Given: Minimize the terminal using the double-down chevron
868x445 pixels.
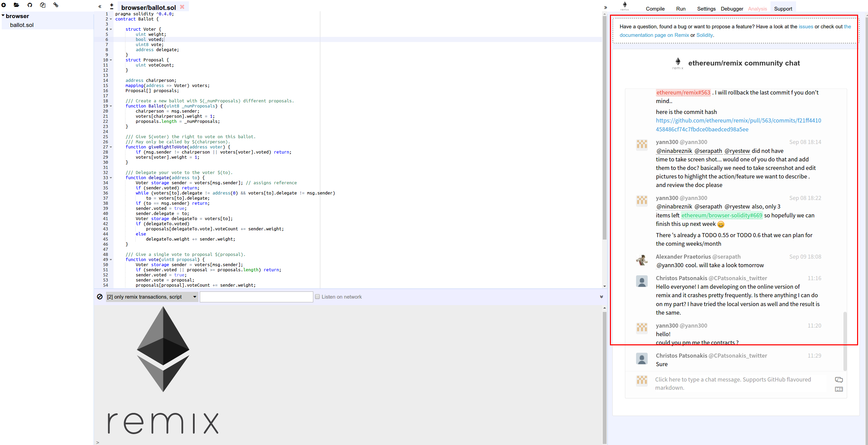Looking at the screenshot, I should (601, 297).
